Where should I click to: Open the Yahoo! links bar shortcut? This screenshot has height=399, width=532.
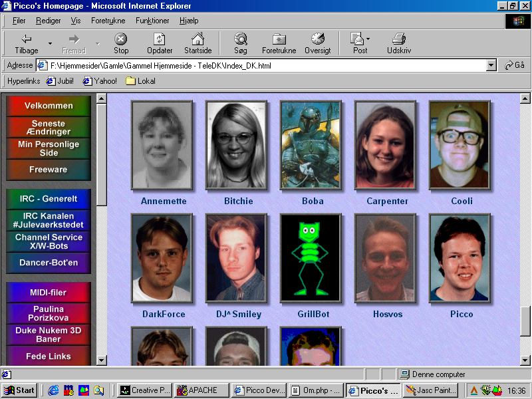click(x=100, y=81)
